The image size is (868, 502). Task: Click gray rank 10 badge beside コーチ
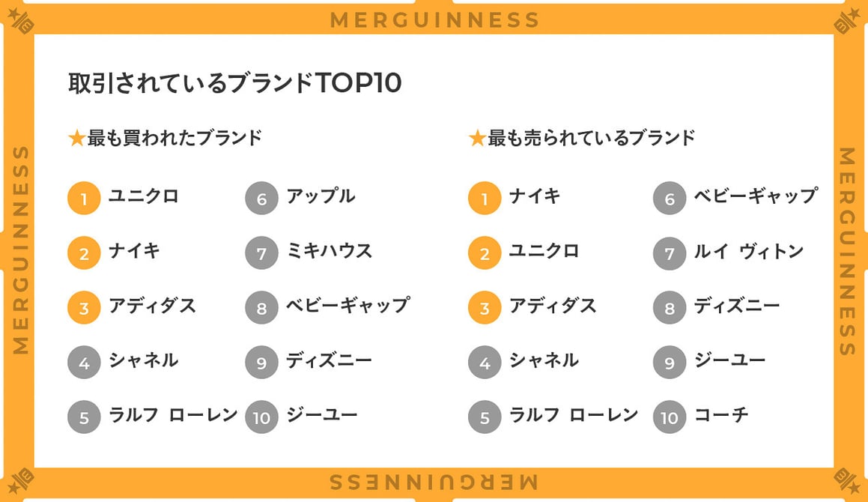click(670, 417)
